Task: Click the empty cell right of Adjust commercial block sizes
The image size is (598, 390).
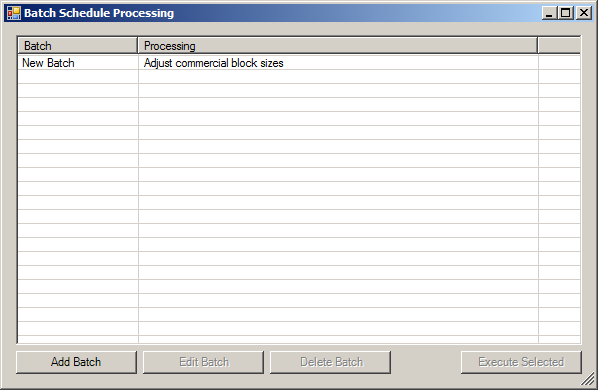Action: tap(559, 63)
